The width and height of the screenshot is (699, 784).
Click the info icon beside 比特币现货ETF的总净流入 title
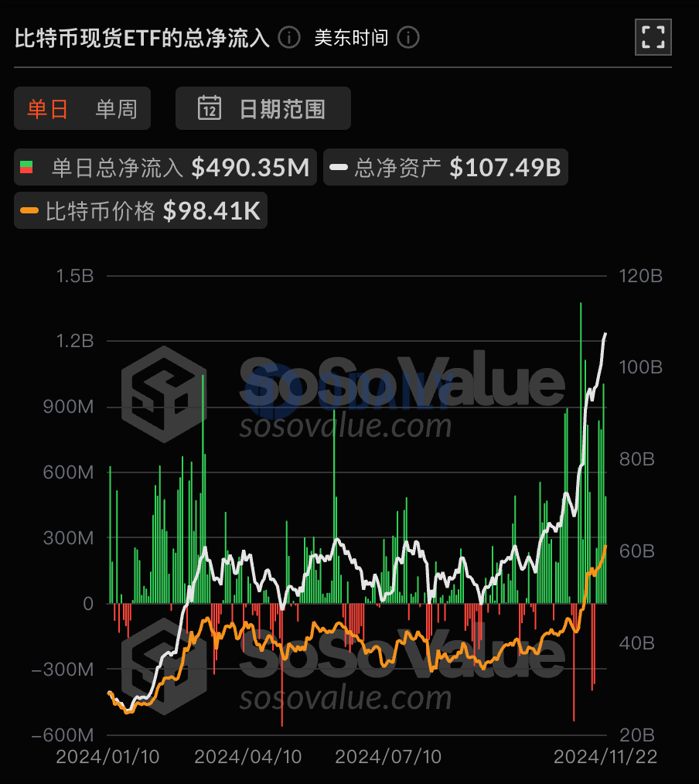coord(289,38)
